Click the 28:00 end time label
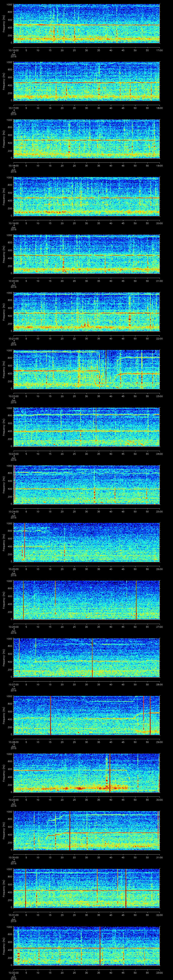 [159, 684]
